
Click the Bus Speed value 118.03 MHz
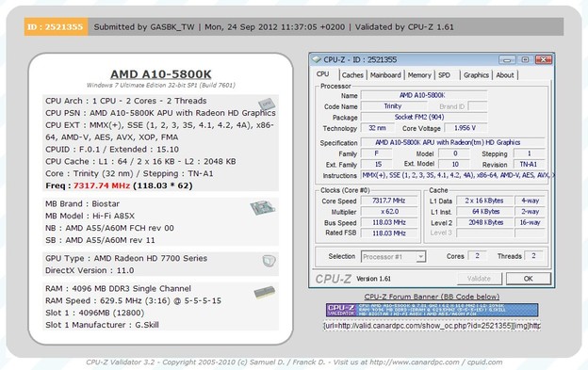[x=389, y=222]
